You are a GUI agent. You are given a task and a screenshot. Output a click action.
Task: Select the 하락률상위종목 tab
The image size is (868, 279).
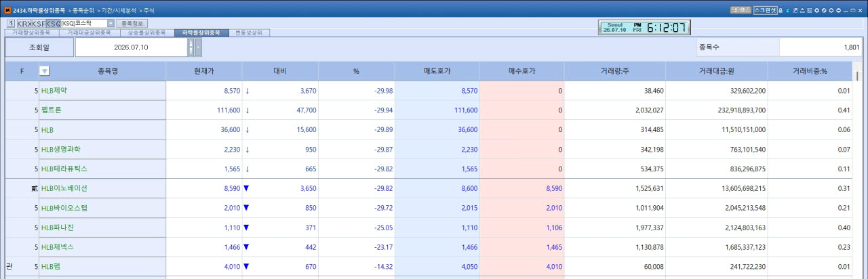(x=201, y=33)
